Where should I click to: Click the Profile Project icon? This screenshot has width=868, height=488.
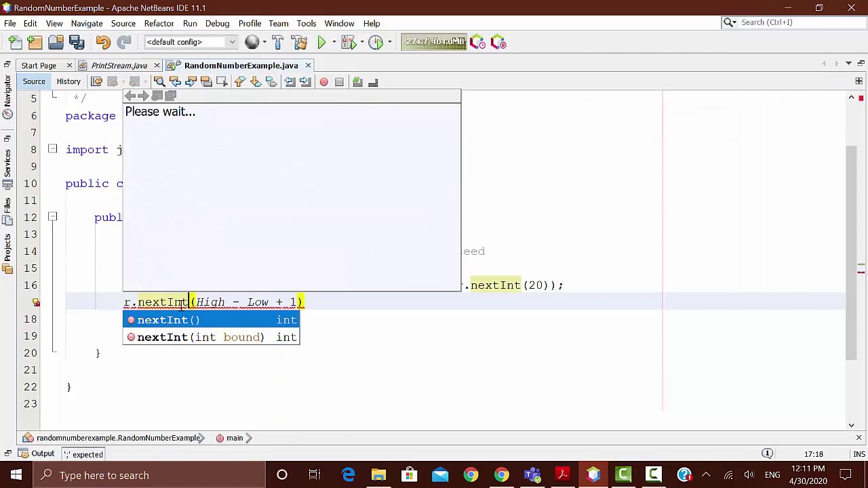coord(376,42)
